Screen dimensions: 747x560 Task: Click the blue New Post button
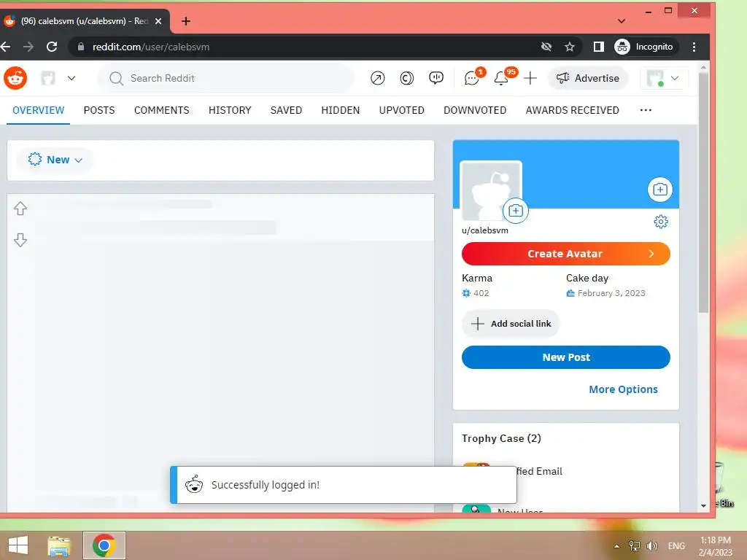tap(565, 357)
